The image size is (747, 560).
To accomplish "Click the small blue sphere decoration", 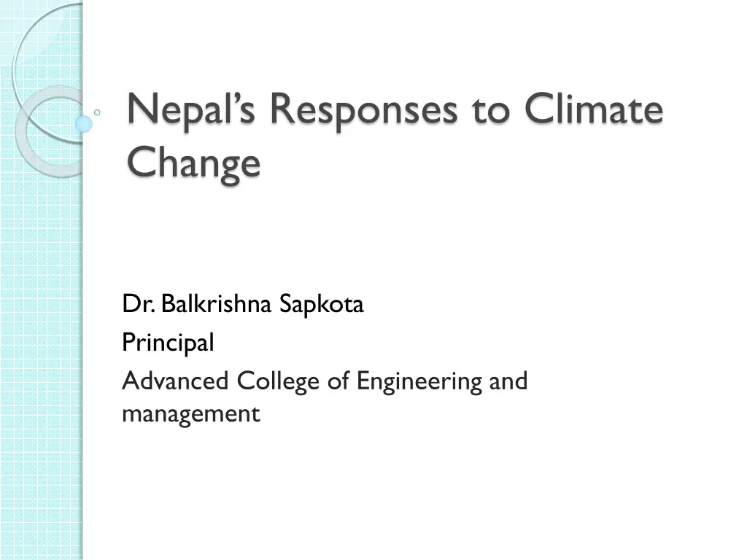I will 84,124.
